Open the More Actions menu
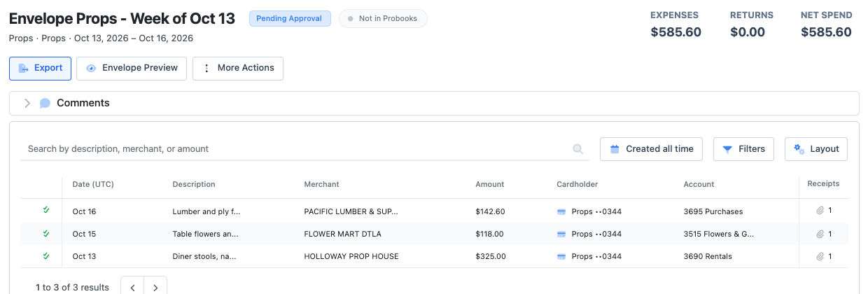This screenshot has height=294, width=868. 238,68
